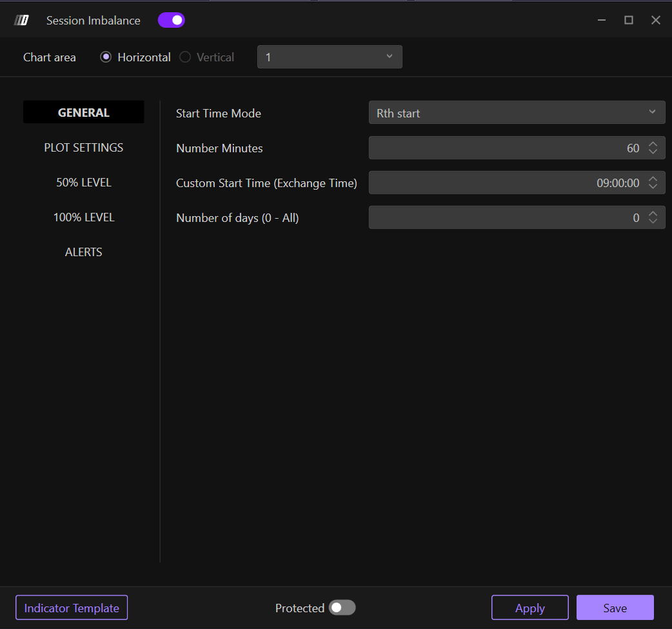Click the Custom Start Time stepper arrows
Viewport: 672px width, 629px height.
[653, 183]
